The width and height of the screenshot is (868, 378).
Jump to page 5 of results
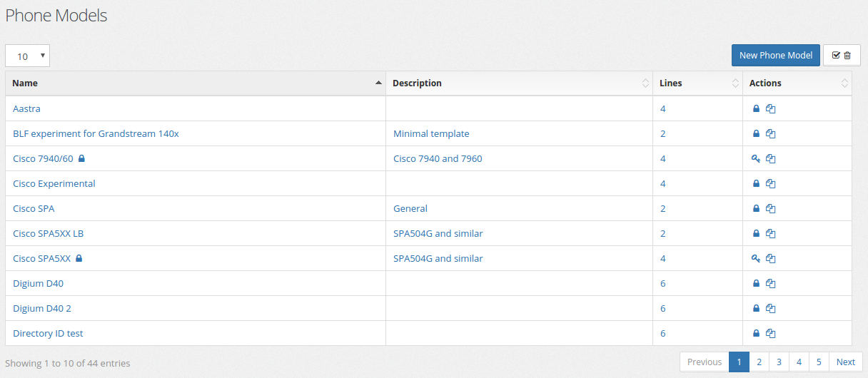coord(819,362)
